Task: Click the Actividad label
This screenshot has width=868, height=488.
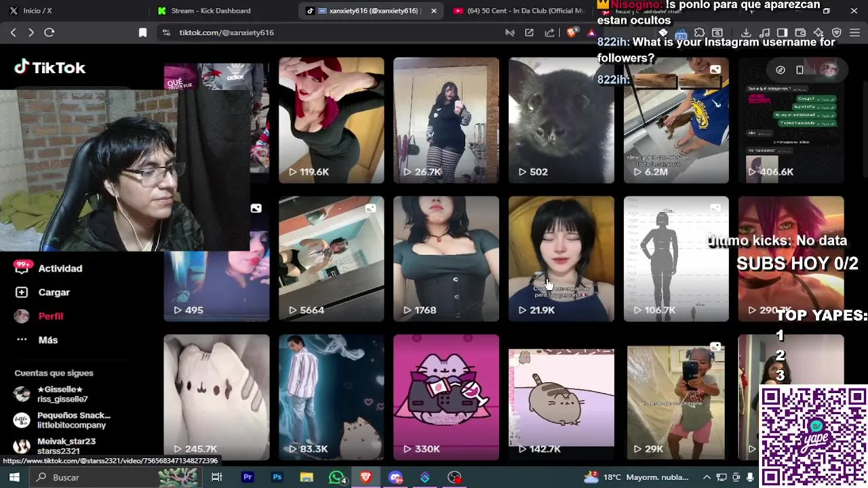Action: pos(60,268)
